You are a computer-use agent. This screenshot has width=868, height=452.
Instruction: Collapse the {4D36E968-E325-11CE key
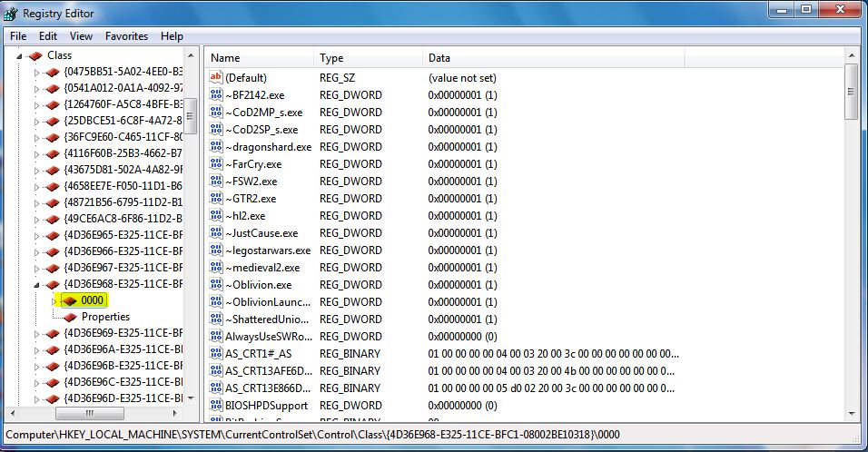tap(36, 285)
